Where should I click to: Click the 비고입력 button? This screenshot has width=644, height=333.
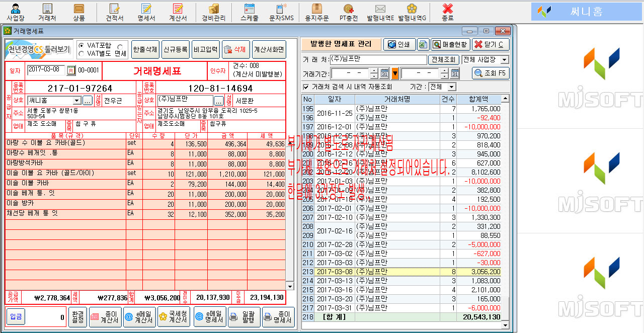coord(205,50)
